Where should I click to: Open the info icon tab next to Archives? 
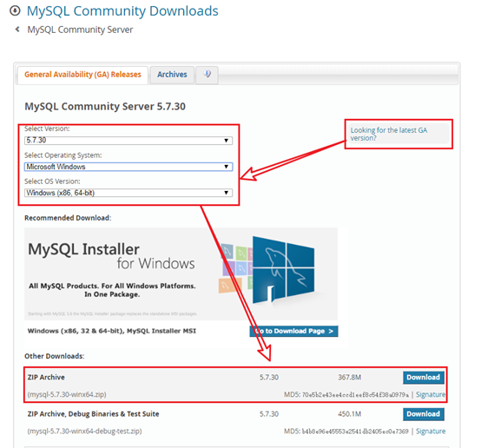(207, 75)
